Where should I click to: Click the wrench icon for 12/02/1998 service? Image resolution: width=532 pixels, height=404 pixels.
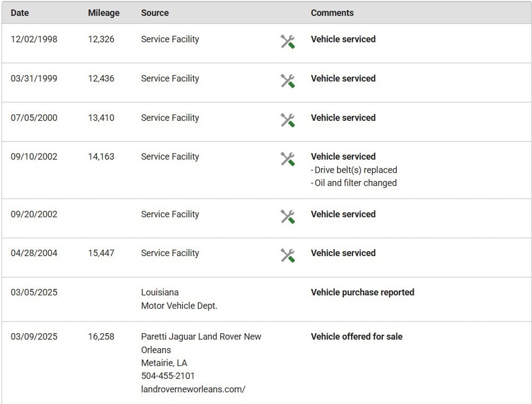pos(287,42)
